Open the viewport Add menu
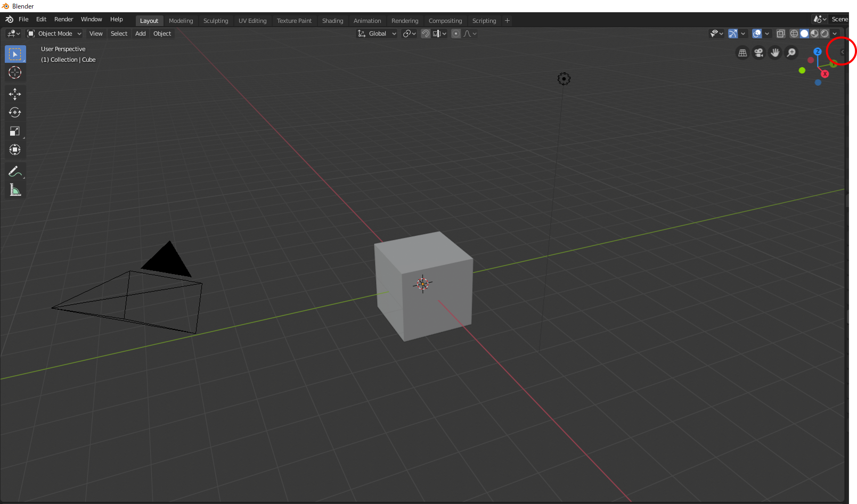Screen dimensions: 857x504 point(140,34)
